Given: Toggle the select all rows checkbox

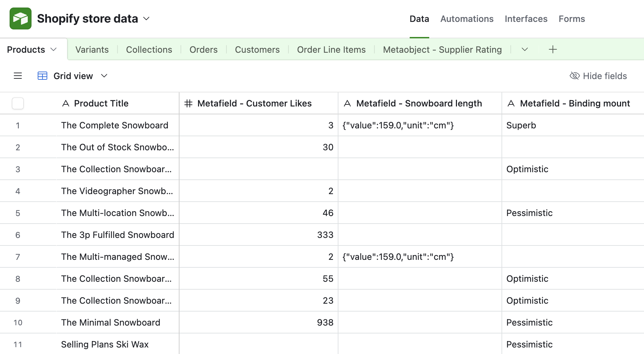Looking at the screenshot, I should click(18, 103).
